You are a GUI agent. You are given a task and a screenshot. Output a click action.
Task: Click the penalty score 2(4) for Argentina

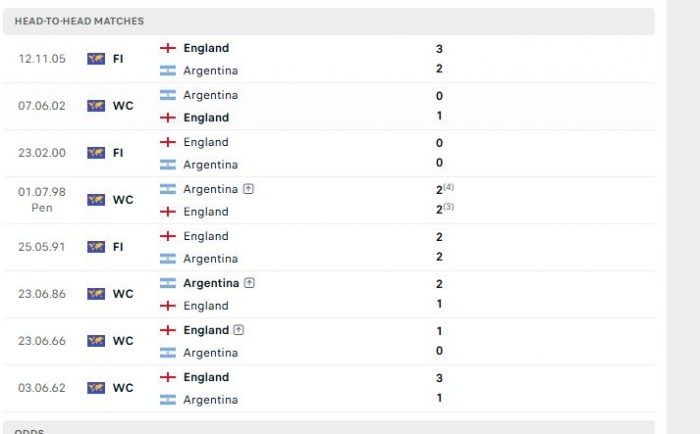(x=445, y=189)
